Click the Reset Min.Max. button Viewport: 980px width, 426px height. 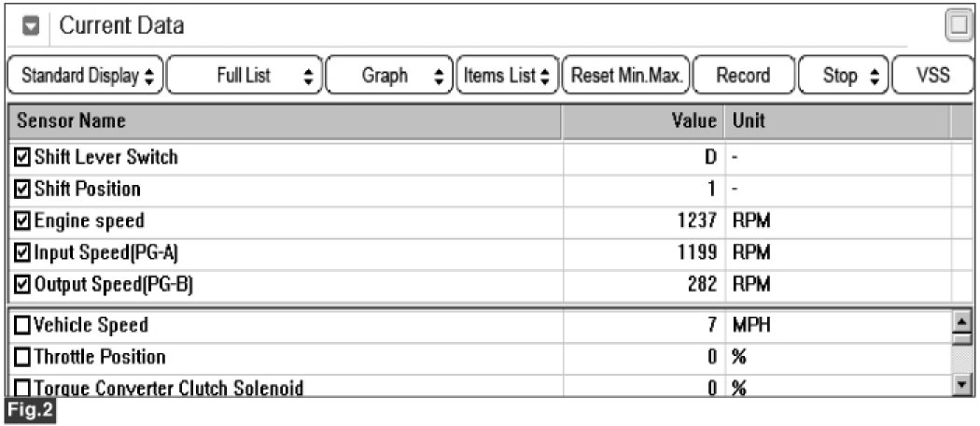pos(626,76)
